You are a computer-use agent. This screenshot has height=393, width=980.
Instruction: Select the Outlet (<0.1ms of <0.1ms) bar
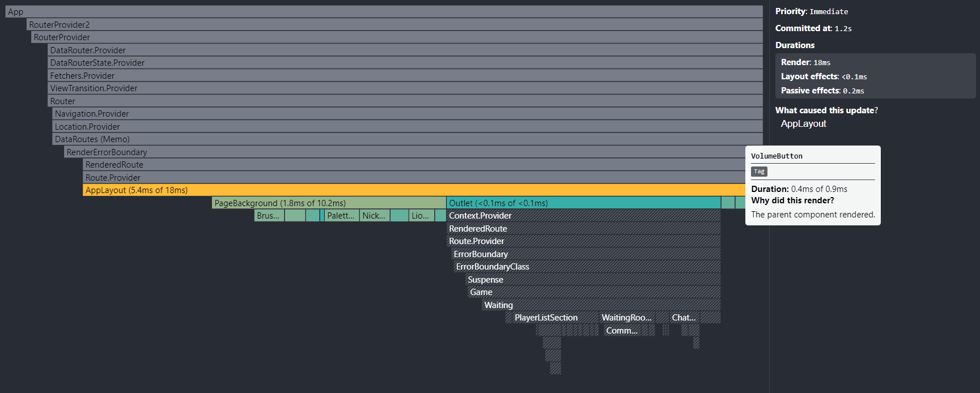pos(583,203)
